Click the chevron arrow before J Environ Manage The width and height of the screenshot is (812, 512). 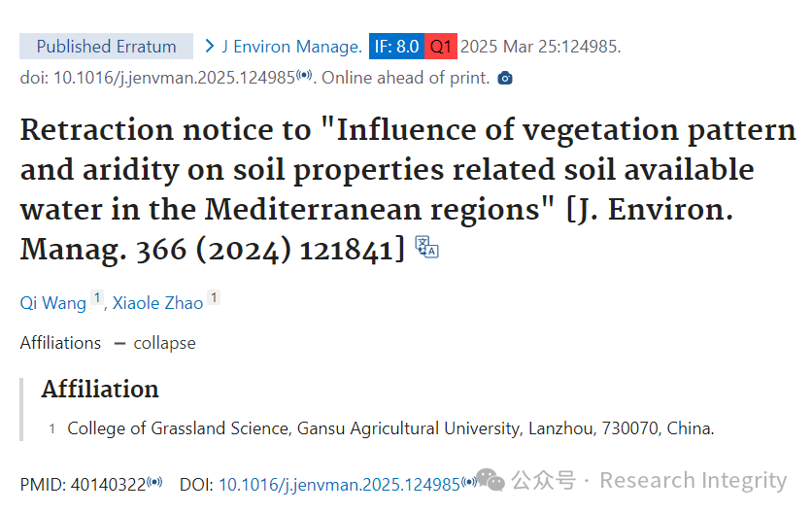pos(209,46)
